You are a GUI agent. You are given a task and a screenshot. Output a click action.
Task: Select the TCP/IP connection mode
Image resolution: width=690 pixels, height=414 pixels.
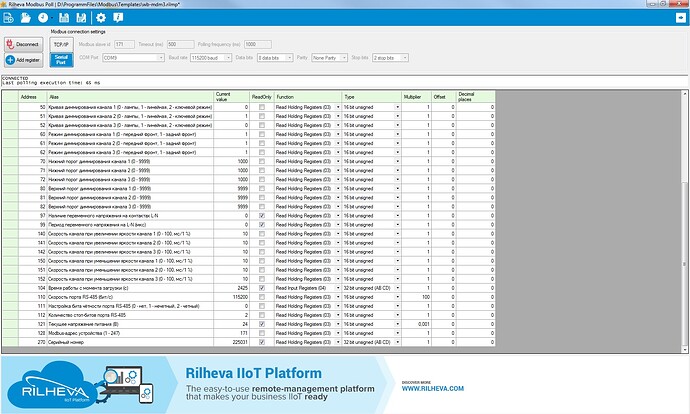point(61,44)
